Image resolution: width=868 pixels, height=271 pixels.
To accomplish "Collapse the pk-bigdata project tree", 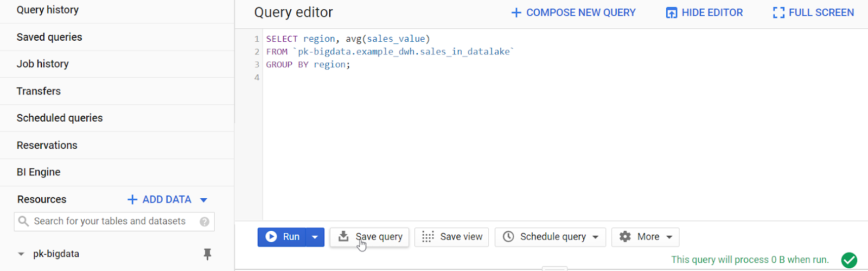I will [x=21, y=254].
